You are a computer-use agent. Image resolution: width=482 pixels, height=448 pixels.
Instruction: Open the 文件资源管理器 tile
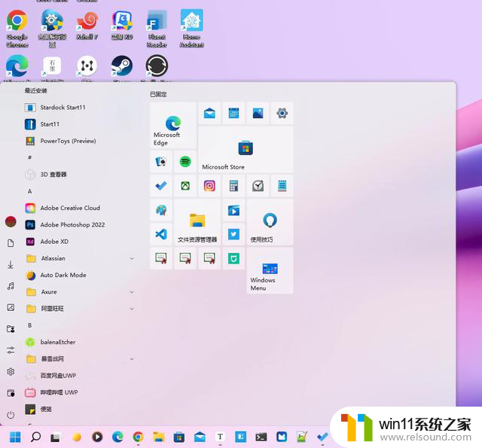coord(197,222)
